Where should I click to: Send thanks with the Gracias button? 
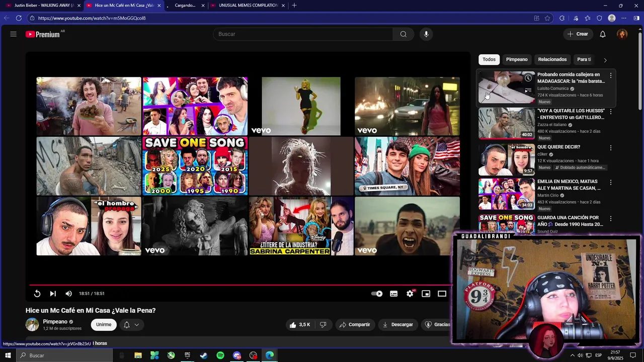(437, 325)
